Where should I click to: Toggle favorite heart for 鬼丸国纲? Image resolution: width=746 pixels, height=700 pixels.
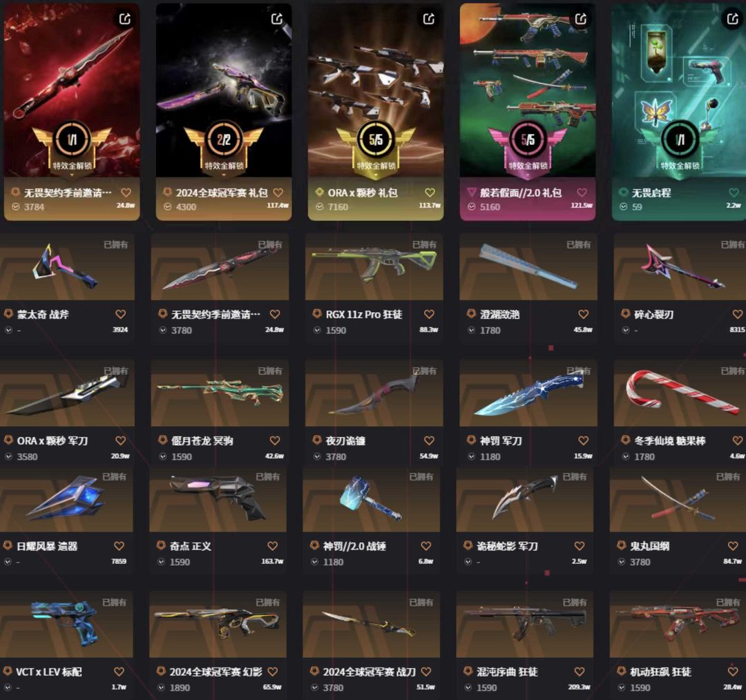(733, 546)
